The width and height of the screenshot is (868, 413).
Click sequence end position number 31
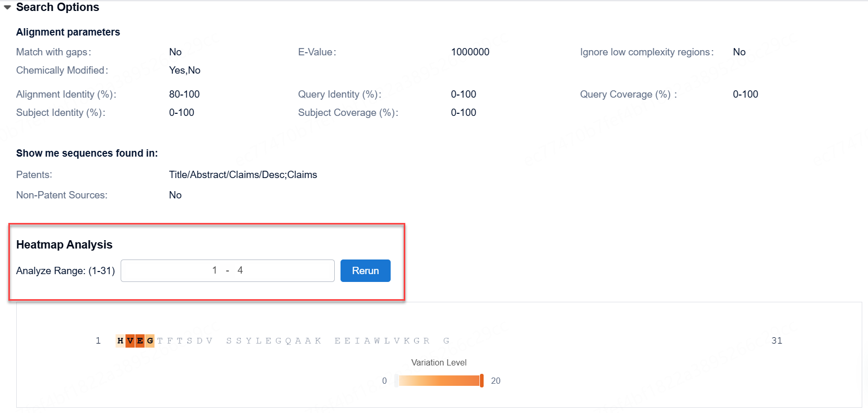(x=777, y=341)
